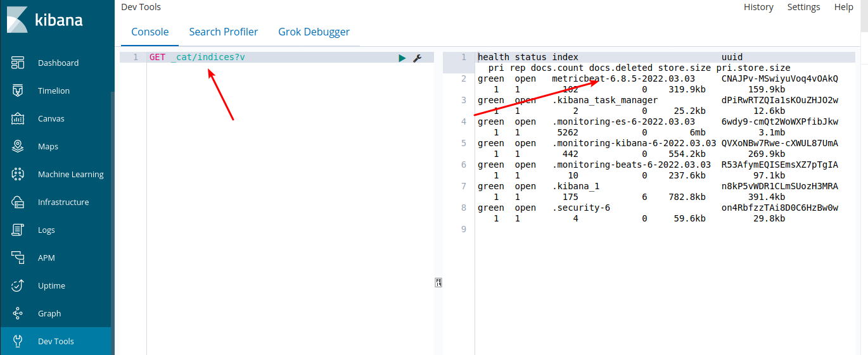
Task: Switch to the Console tab
Action: [150, 32]
